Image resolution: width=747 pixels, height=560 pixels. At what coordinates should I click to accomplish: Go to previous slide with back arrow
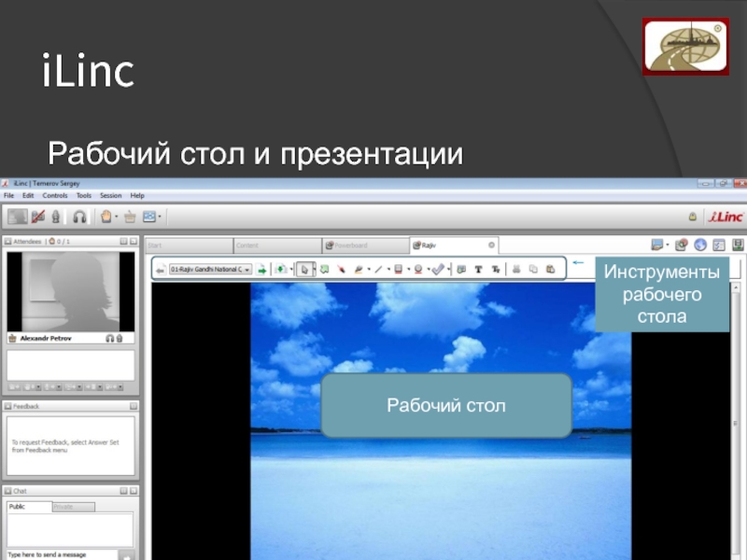click(x=161, y=270)
